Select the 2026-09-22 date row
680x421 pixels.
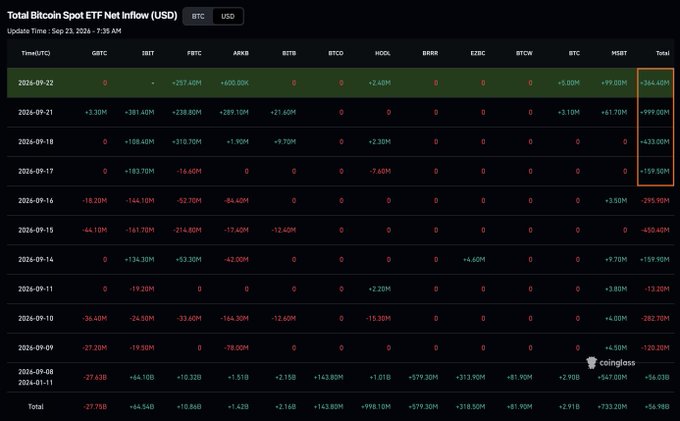pyautogui.click(x=340, y=82)
